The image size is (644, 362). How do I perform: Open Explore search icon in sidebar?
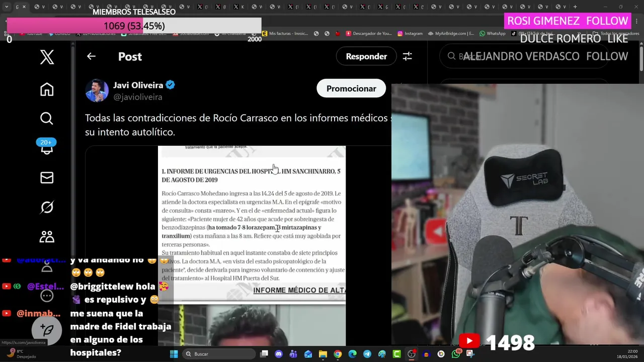coord(47,119)
